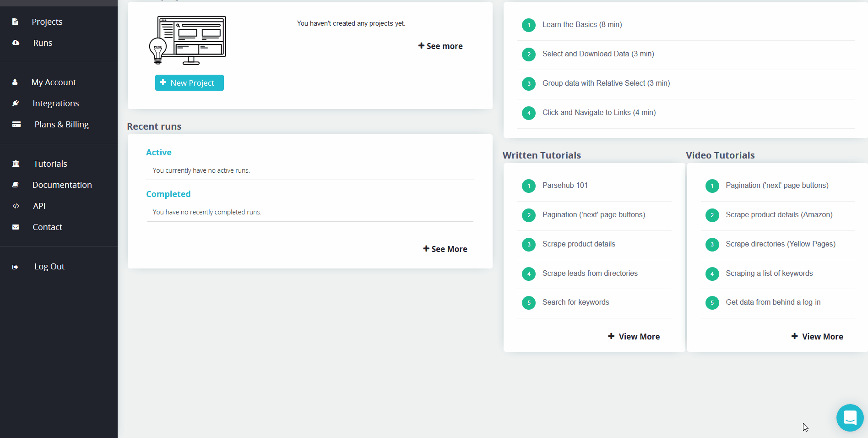Image resolution: width=868 pixels, height=438 pixels.
Task: Open Learn the Basics (8 min) tutorial
Action: coord(582,24)
